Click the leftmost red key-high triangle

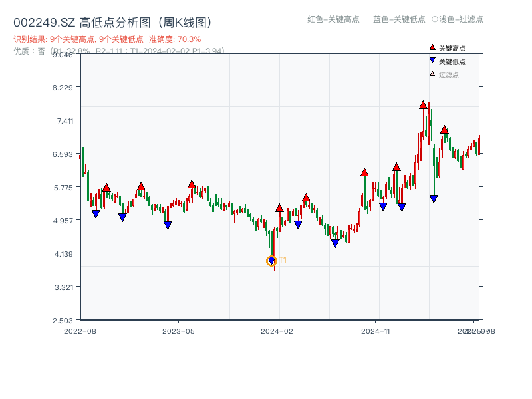(106, 188)
